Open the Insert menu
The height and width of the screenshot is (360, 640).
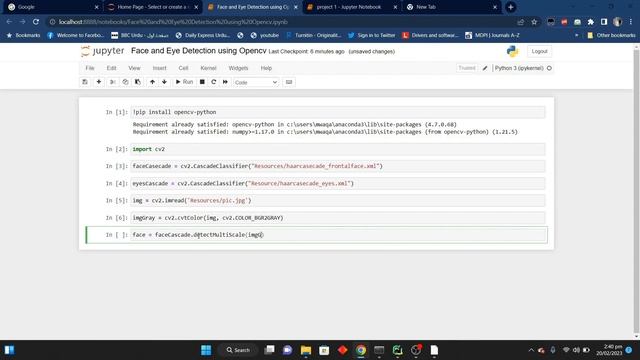tap(160, 68)
